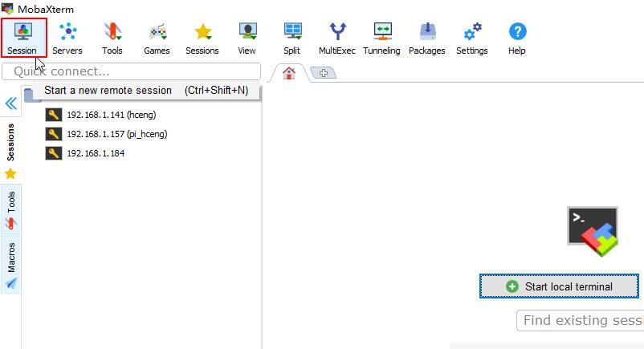This screenshot has width=644, height=349.
Task: Click the MobaXterm title bar logo
Action: pyautogui.click(x=7, y=8)
